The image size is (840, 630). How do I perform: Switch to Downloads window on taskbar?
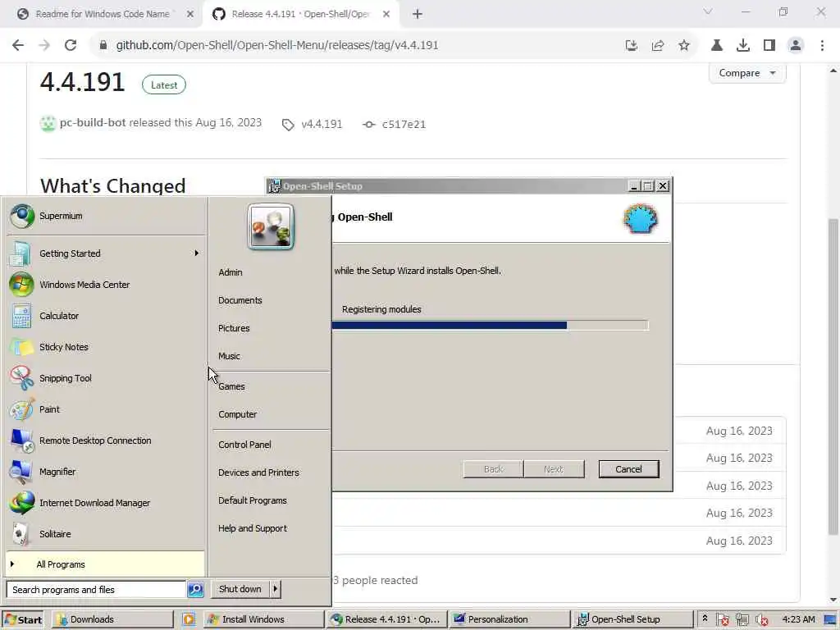point(113,620)
